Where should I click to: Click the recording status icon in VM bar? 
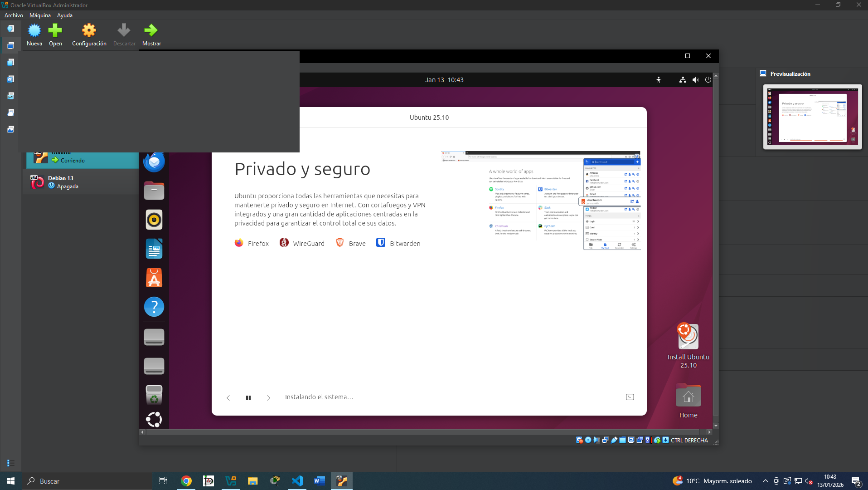(x=640, y=440)
